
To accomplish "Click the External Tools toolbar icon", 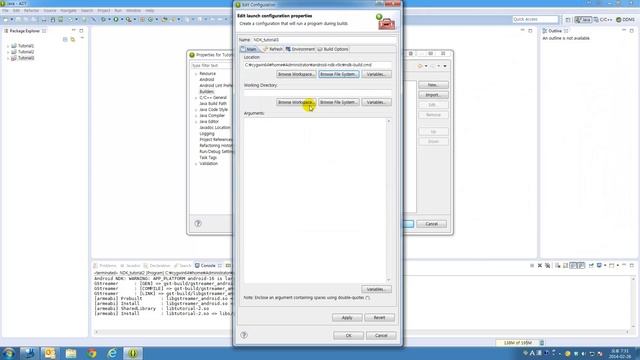I will 129,19.
